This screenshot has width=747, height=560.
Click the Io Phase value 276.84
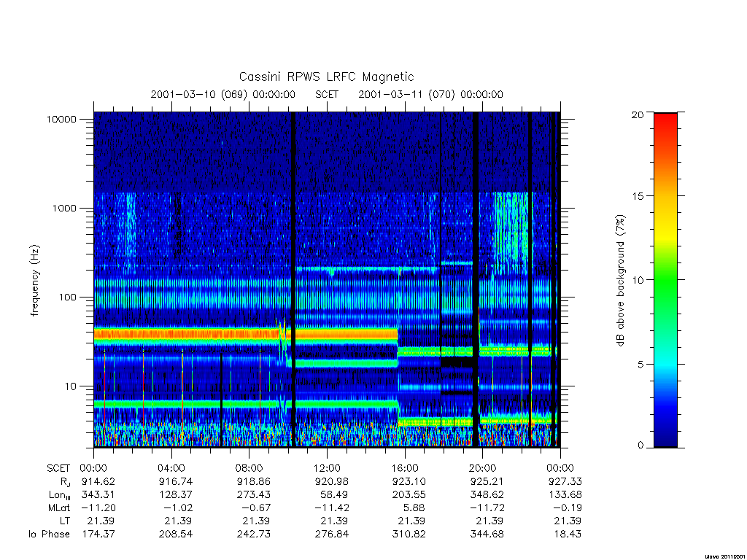(332, 534)
